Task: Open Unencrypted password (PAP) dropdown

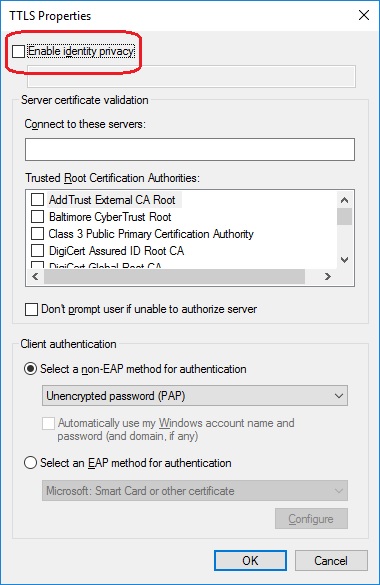Action: [x=195, y=395]
